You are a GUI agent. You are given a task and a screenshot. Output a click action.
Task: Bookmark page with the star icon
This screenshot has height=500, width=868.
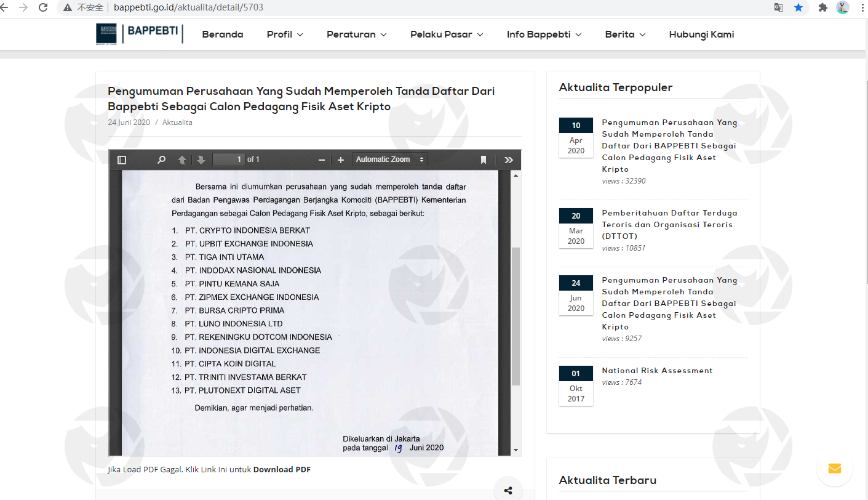click(x=798, y=8)
